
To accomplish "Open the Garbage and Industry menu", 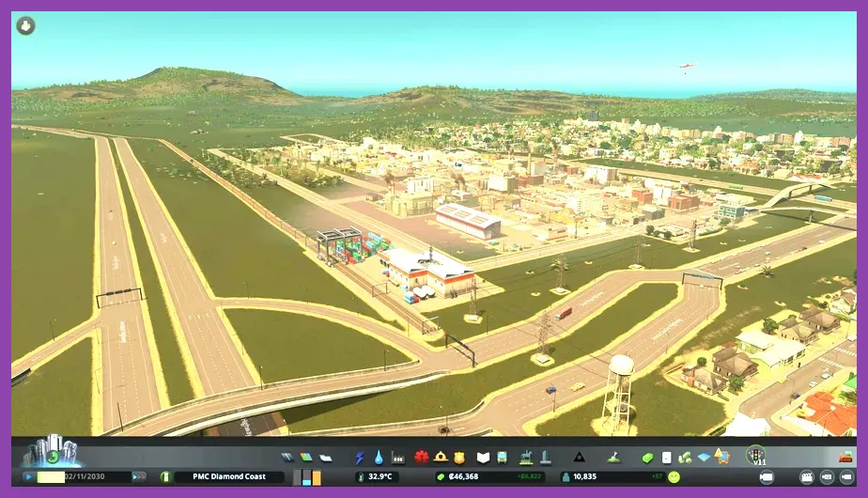I will click(398, 458).
